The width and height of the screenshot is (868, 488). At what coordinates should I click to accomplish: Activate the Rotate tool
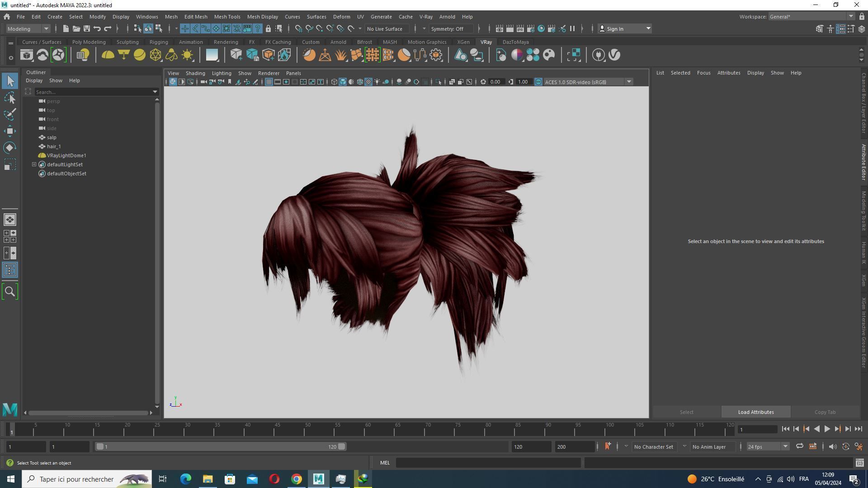pyautogui.click(x=10, y=148)
